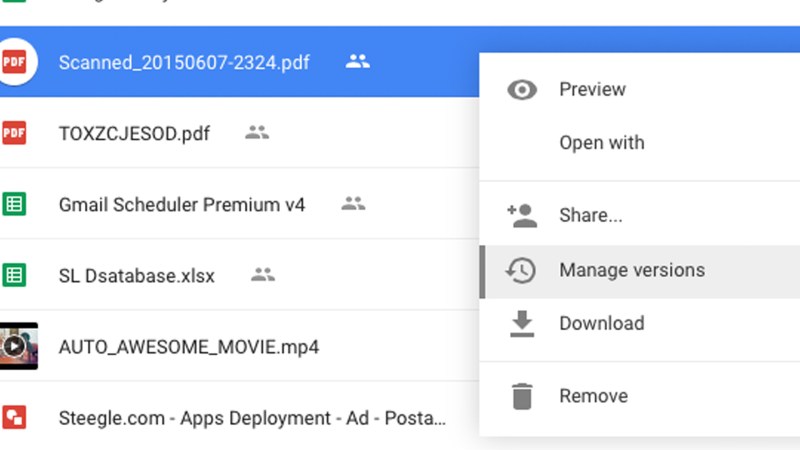Click the PDF icon of TOXZCJESOD.pdf
Viewport: 800px width, 450px height.
click(x=14, y=133)
